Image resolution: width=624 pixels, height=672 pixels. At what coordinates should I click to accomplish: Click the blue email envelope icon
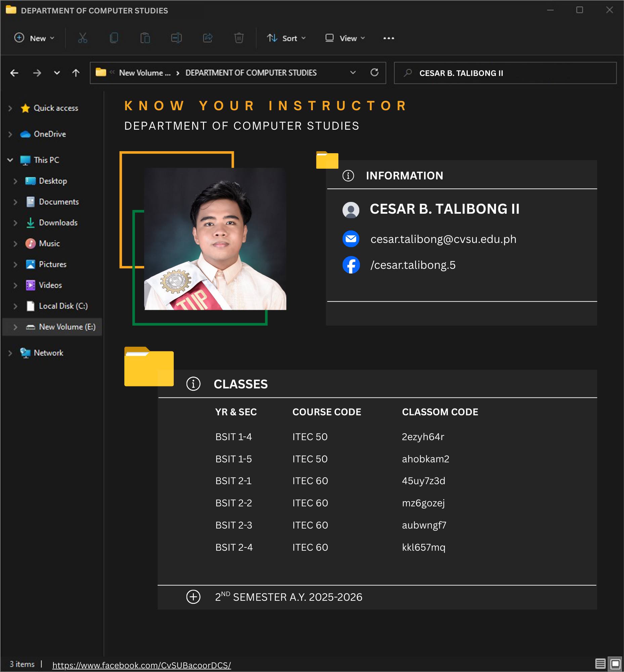pos(351,239)
